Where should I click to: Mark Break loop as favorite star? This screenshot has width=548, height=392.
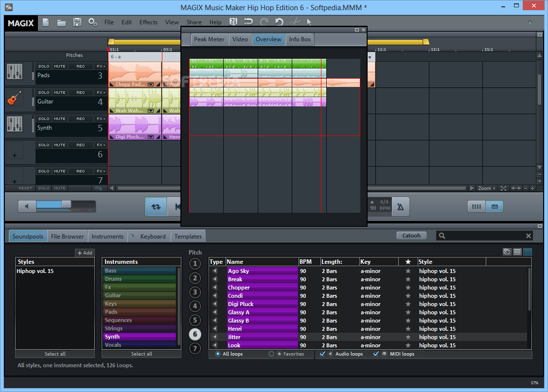[x=408, y=279]
